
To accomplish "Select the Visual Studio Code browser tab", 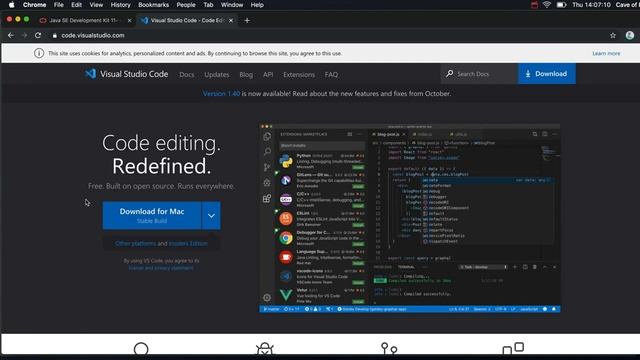I will click(186, 20).
